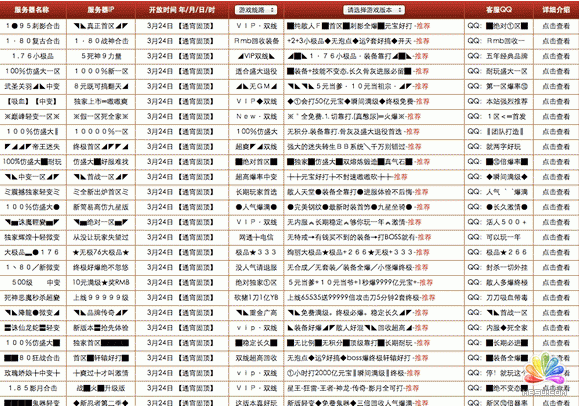Viewport: 579px width, 406px height.
Task: Click QQ cell 本站强烈推荐
Action: click(x=507, y=102)
